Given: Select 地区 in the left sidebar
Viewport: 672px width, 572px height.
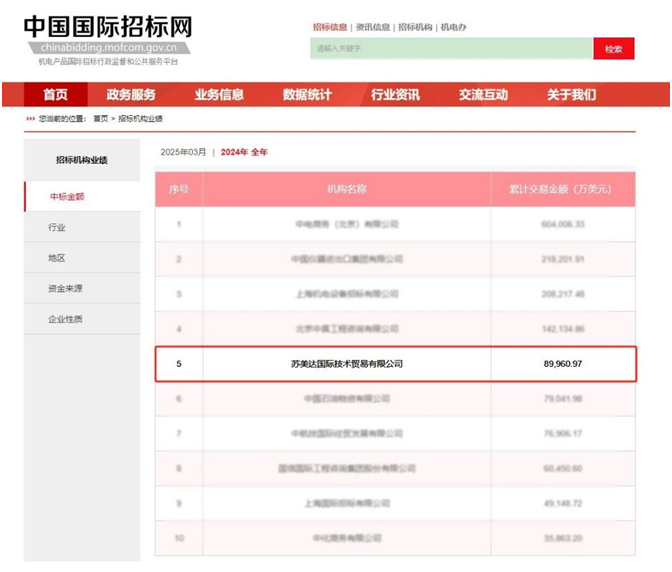Looking at the screenshot, I should coord(57,258).
